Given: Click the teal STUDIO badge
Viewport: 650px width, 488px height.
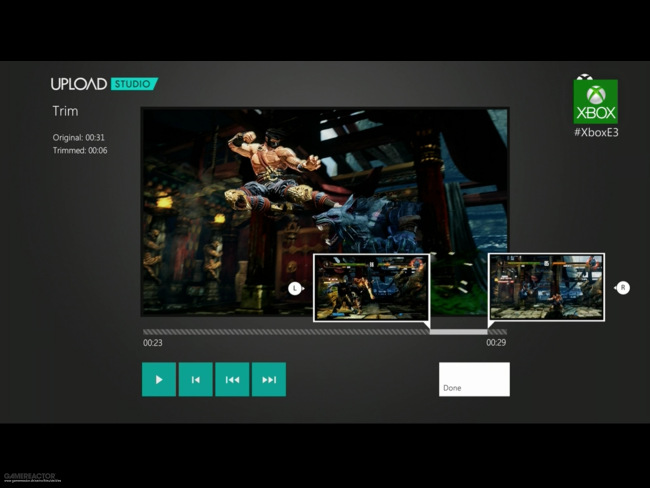Looking at the screenshot, I should click(134, 84).
